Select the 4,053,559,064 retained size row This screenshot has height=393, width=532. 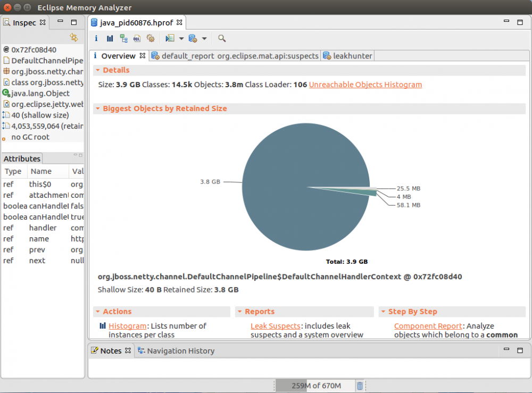tap(43, 126)
